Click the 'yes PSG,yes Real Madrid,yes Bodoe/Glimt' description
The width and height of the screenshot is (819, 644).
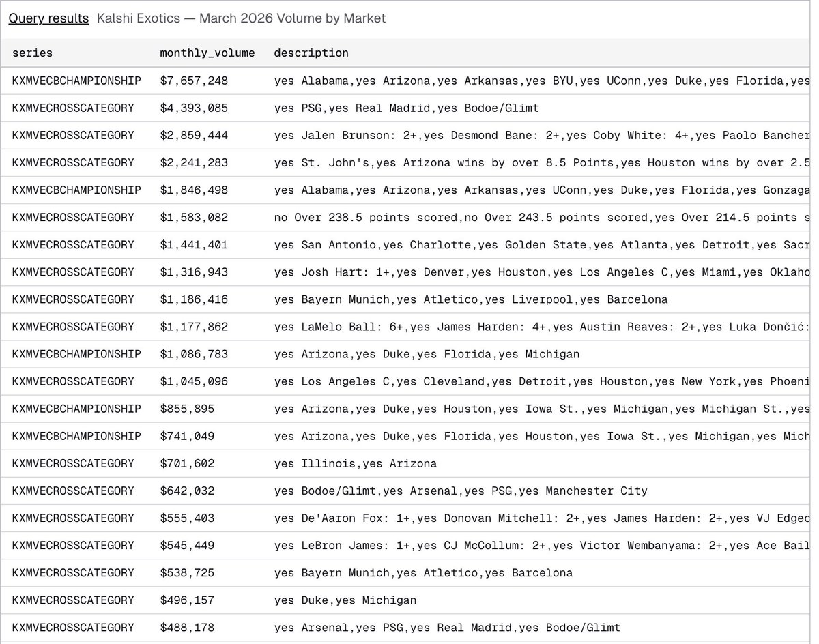(406, 108)
